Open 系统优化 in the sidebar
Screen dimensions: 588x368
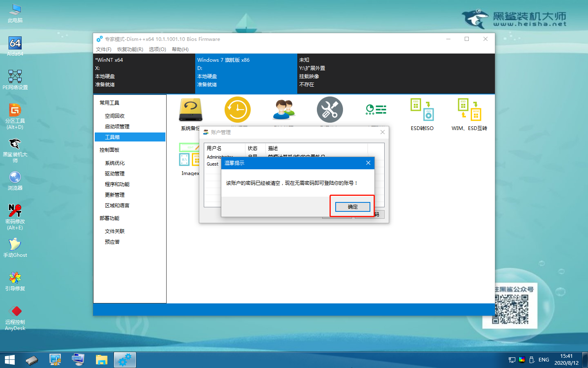(115, 163)
